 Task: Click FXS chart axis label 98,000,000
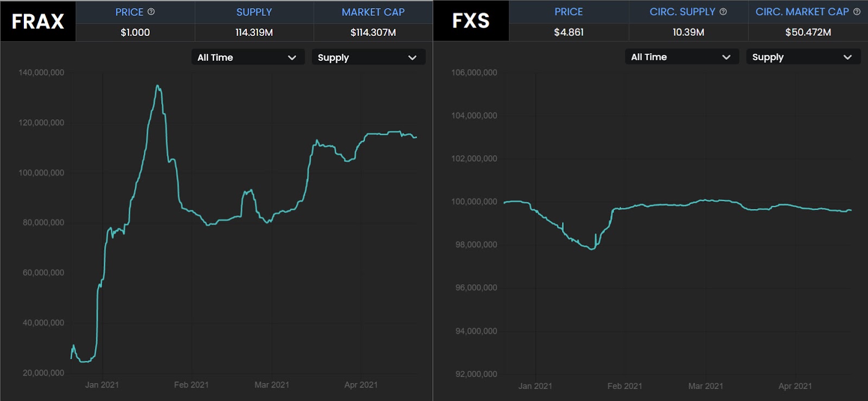[x=476, y=245]
